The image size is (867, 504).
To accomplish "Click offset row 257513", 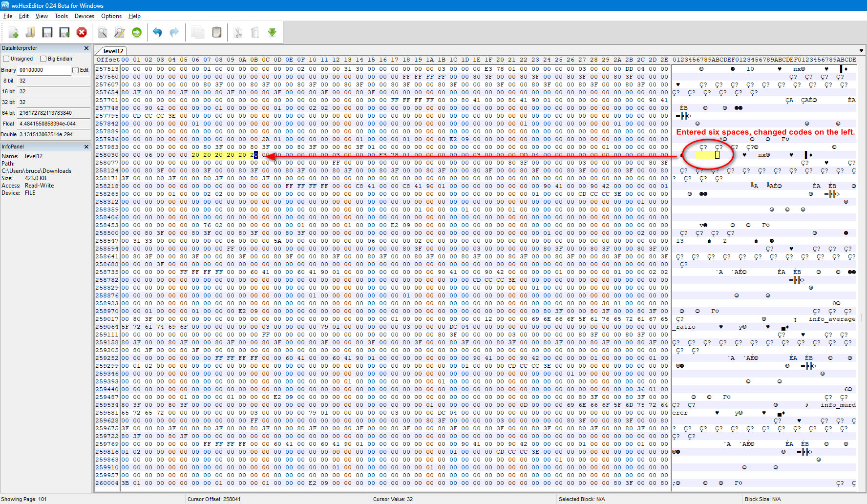I will [x=107, y=69].
